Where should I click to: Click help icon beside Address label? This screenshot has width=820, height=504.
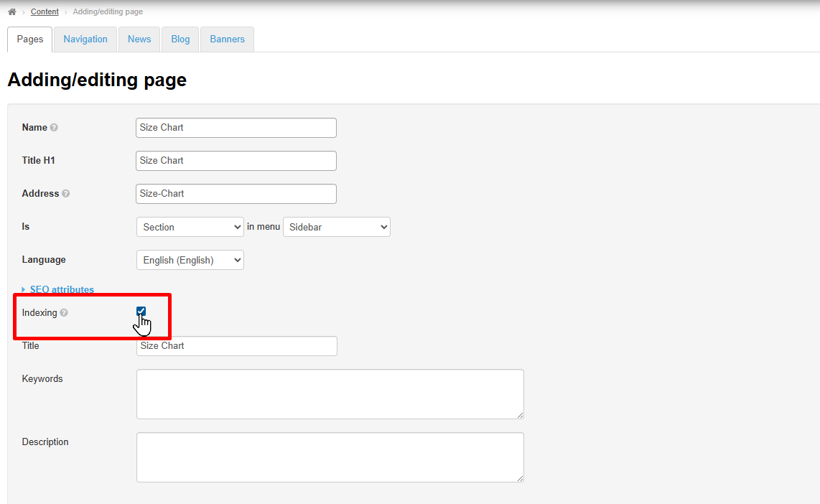click(66, 194)
